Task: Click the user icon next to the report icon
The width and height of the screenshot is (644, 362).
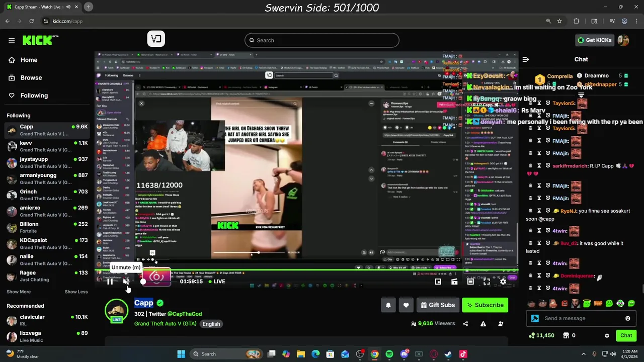Action: pyautogui.click(x=501, y=324)
